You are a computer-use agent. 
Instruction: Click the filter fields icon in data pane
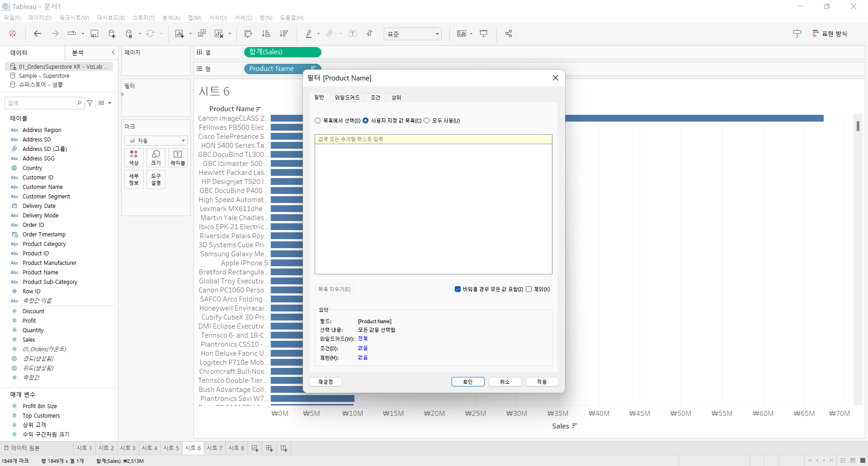coord(90,103)
